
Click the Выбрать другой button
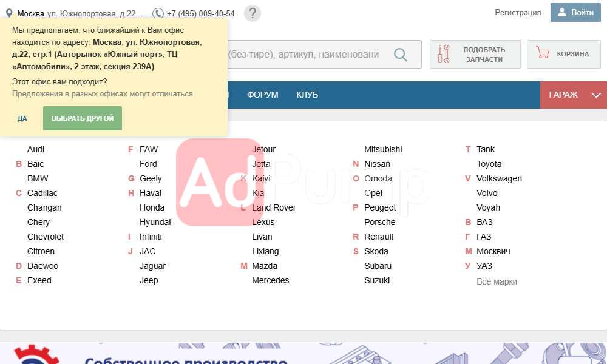coord(83,118)
